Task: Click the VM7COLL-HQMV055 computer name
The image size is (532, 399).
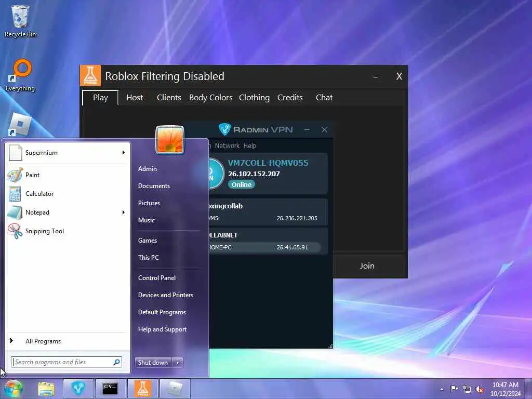Action: pyautogui.click(x=268, y=163)
